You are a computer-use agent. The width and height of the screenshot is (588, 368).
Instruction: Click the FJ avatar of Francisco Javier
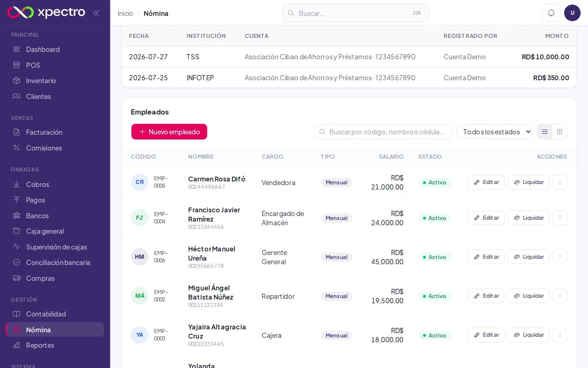(140, 218)
